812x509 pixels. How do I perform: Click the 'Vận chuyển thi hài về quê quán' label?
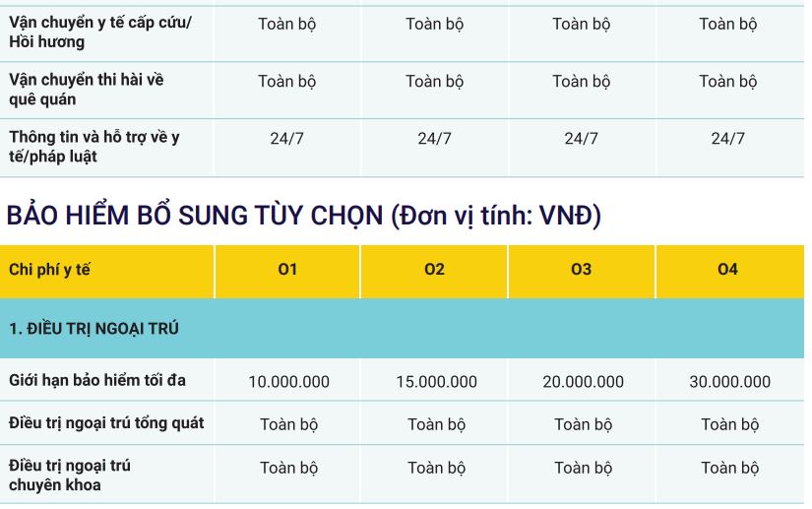coord(86,90)
